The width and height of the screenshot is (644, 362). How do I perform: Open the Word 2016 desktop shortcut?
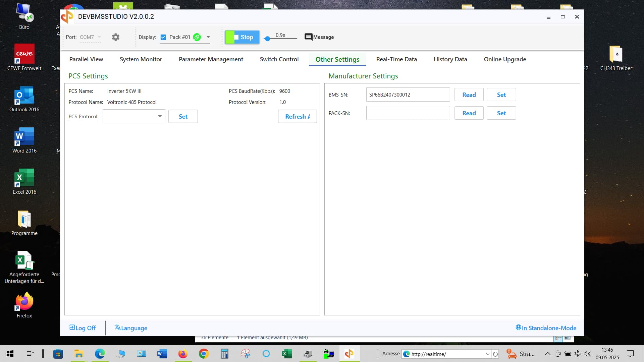(24, 140)
